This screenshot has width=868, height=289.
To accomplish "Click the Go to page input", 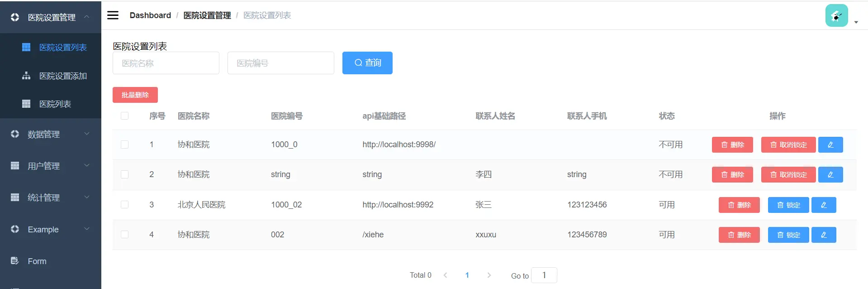I will click(x=544, y=275).
